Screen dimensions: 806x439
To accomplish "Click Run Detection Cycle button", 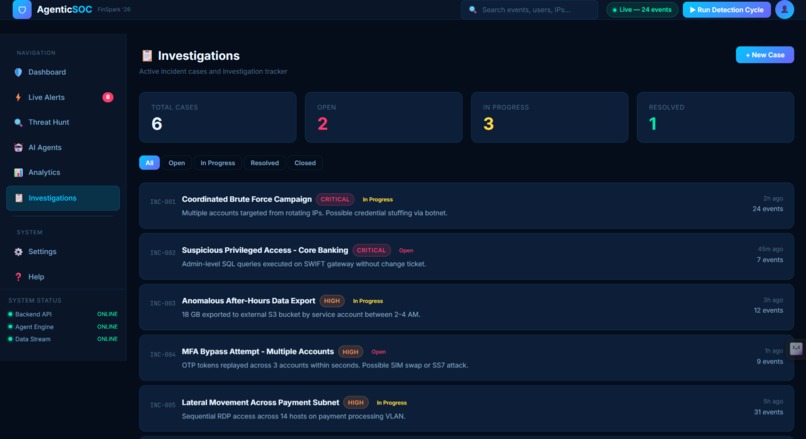I will (x=726, y=10).
